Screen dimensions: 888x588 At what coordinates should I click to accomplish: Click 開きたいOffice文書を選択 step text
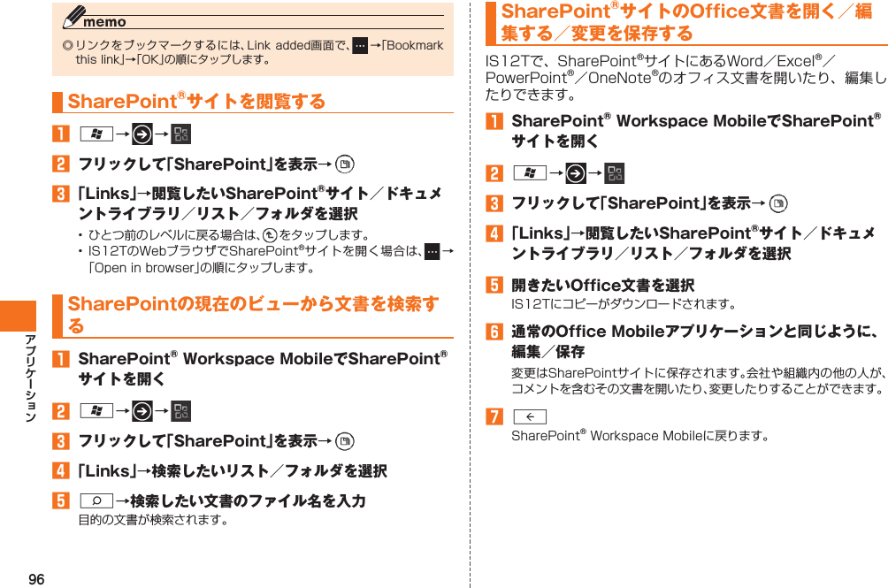coord(602,286)
